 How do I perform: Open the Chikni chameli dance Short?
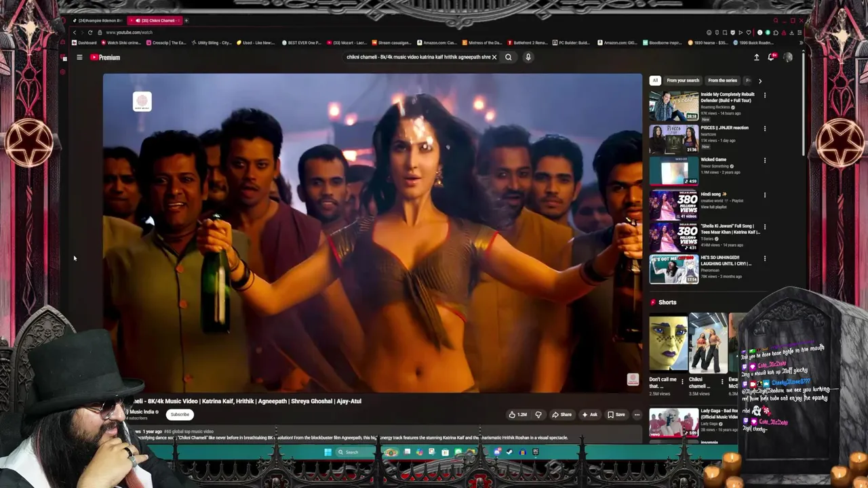[708, 343]
